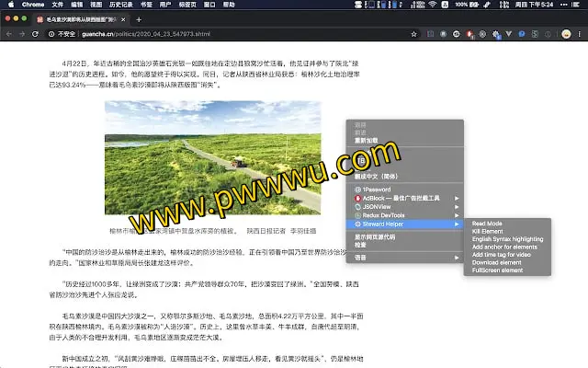588x368 pixels.
Task: Click the bookmark star icon in address bar
Action: [415, 34]
